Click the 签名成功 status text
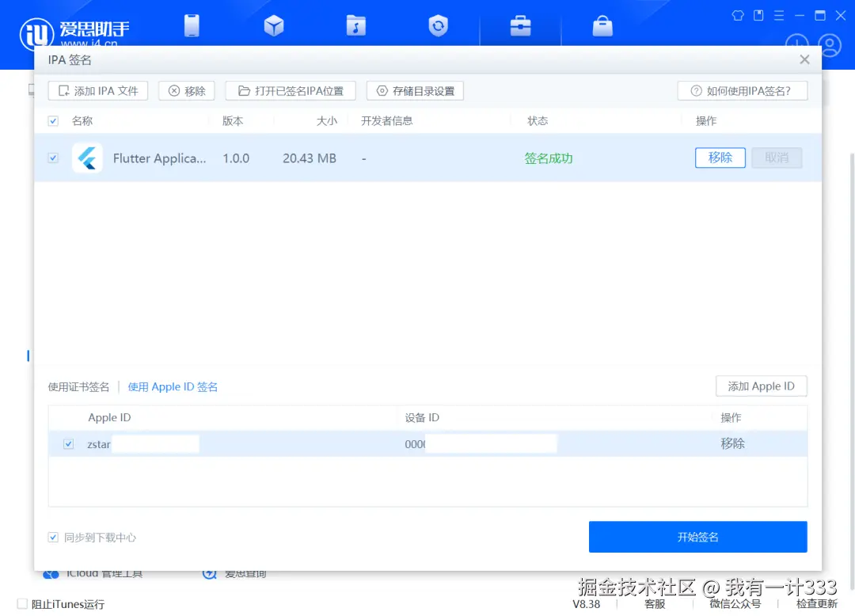 click(x=549, y=158)
